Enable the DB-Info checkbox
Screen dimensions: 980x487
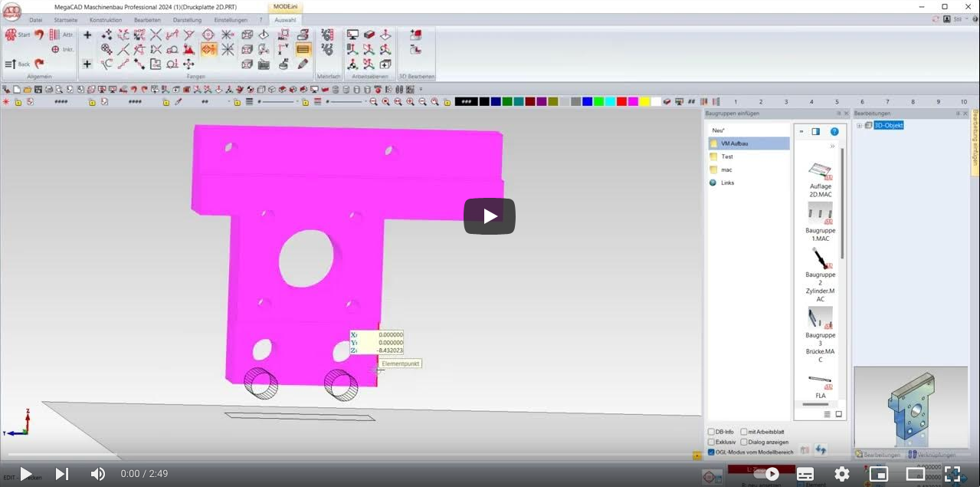click(711, 432)
